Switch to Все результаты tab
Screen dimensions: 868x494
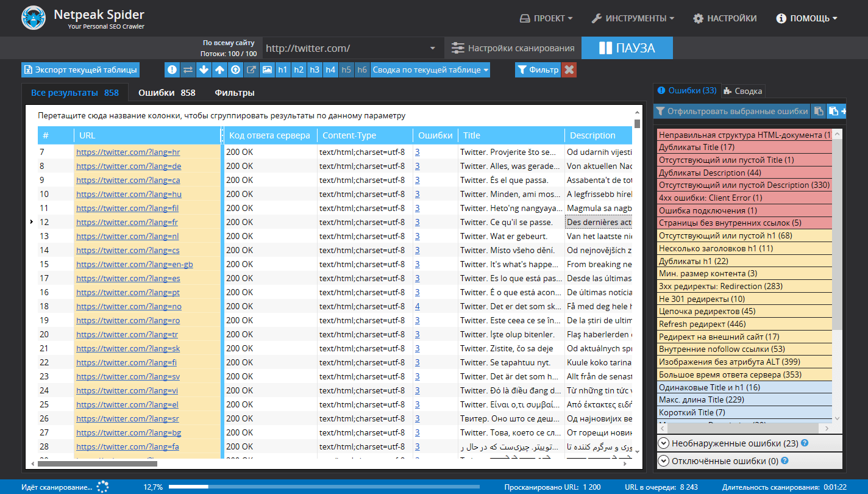pyautogui.click(x=75, y=93)
